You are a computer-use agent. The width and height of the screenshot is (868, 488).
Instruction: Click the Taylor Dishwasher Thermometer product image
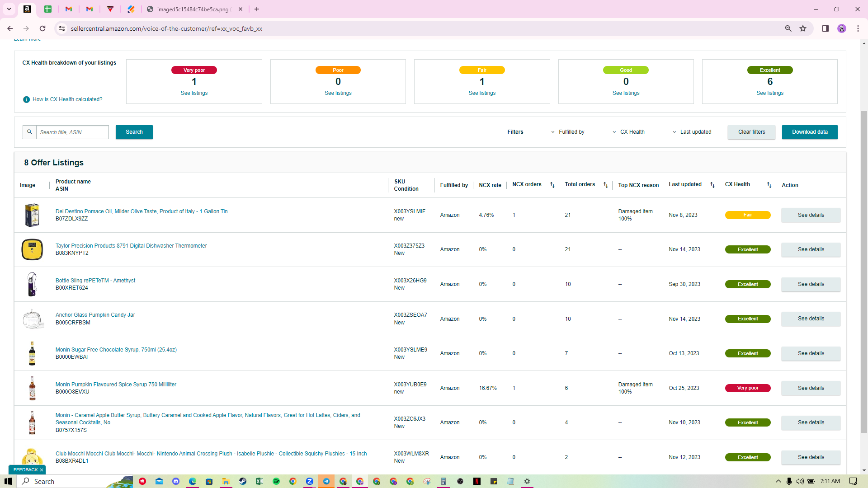pos(32,249)
